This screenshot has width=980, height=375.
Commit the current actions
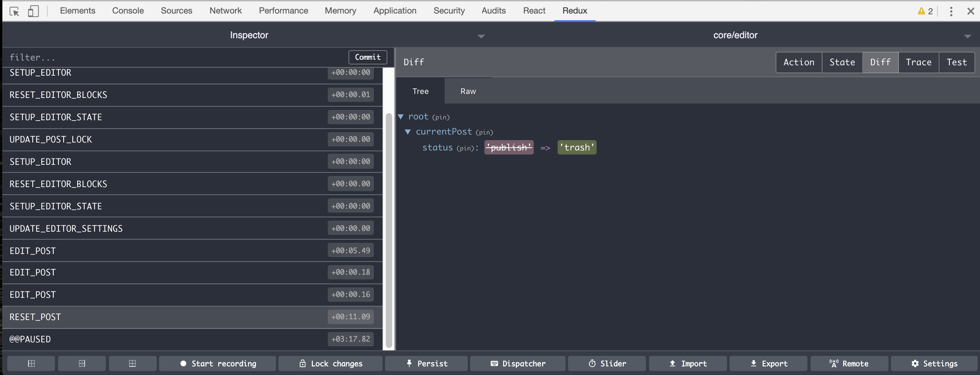coord(368,57)
